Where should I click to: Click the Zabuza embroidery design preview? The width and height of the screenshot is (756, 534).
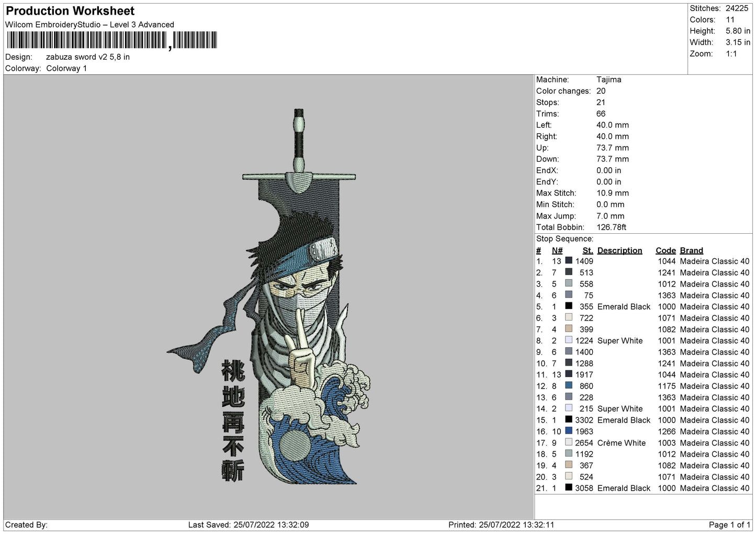(x=269, y=297)
